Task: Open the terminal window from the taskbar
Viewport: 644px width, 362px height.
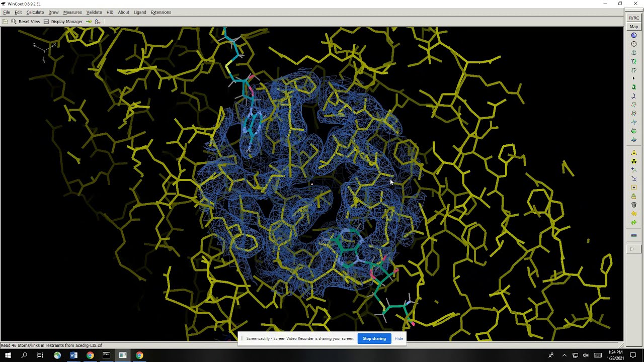Action: click(106, 355)
